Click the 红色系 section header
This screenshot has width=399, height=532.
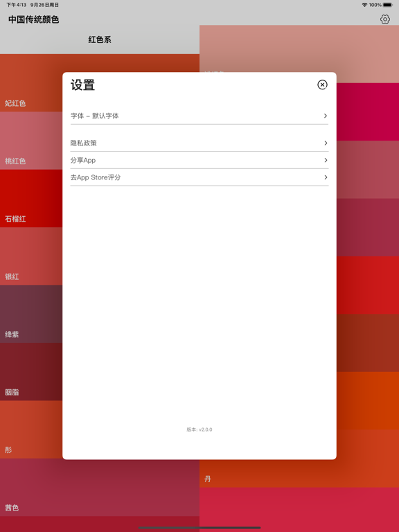tap(100, 39)
